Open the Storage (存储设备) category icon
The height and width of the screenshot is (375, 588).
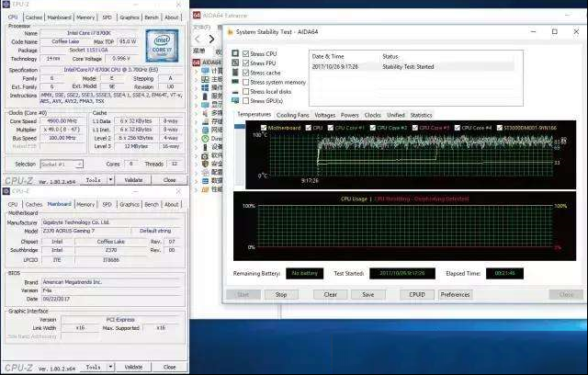[x=205, y=121]
